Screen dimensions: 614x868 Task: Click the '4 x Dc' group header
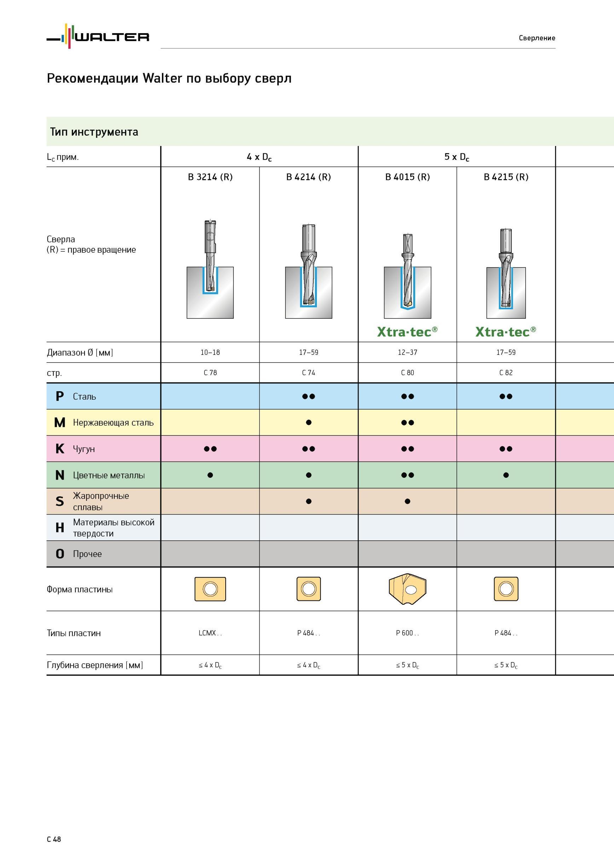(259, 157)
